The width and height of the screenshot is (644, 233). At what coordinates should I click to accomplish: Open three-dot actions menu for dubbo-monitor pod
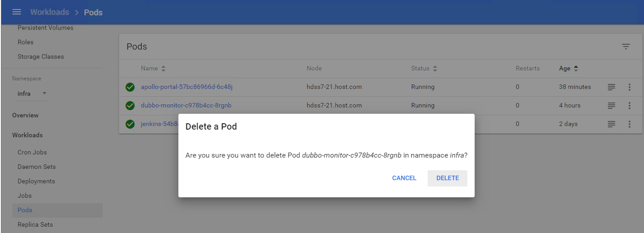629,106
